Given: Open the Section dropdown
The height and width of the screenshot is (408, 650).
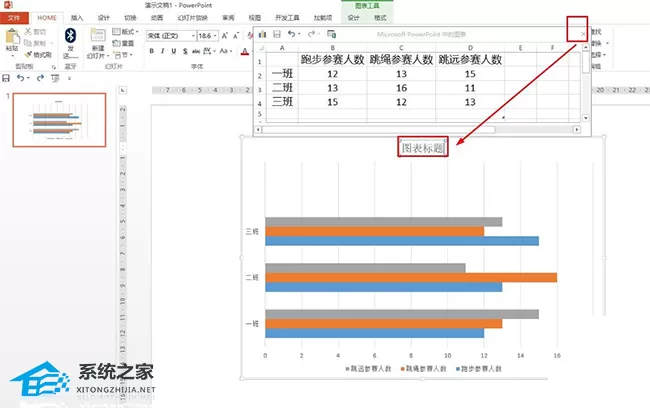Looking at the screenshot, I should point(123,54).
